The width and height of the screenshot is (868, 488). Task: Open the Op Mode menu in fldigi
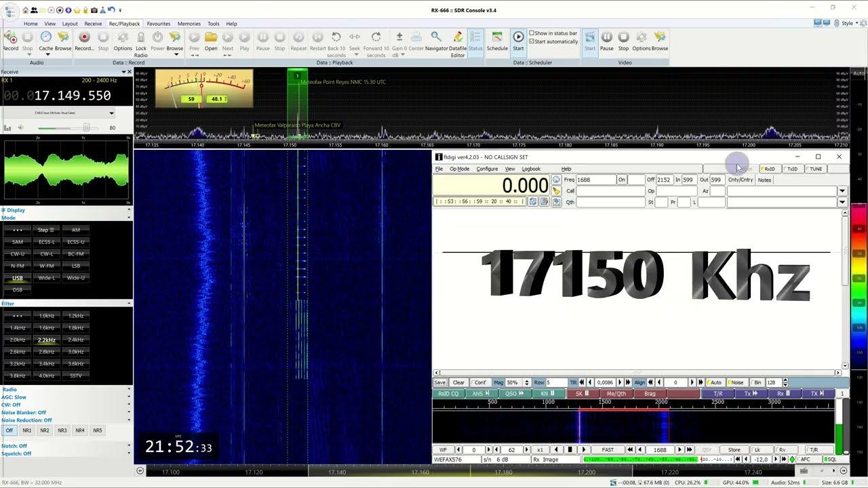tap(459, 169)
